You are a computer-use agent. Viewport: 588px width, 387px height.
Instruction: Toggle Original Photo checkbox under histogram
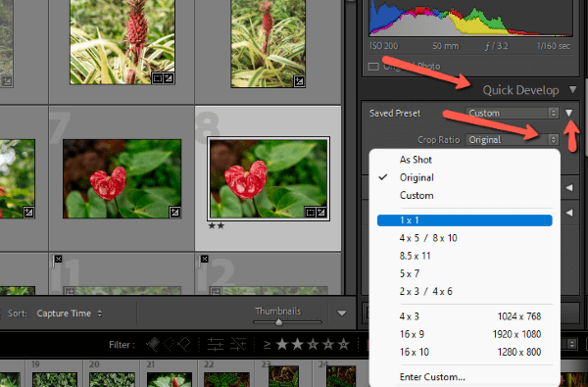tap(373, 67)
